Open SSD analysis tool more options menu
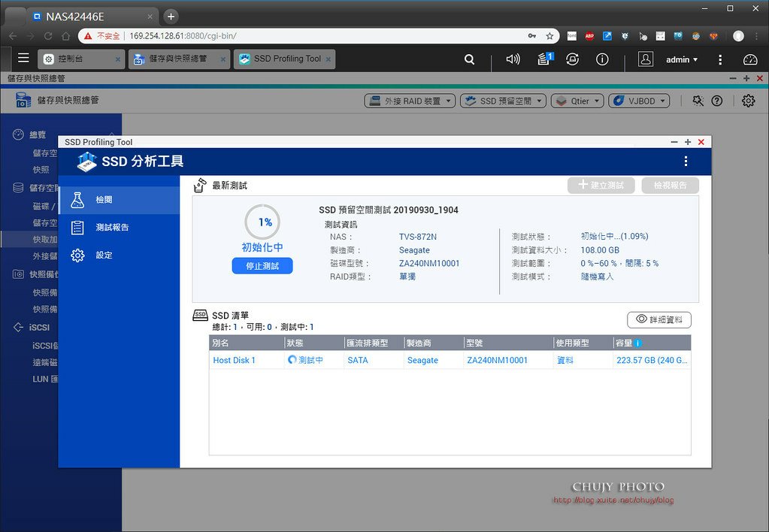 tap(686, 161)
